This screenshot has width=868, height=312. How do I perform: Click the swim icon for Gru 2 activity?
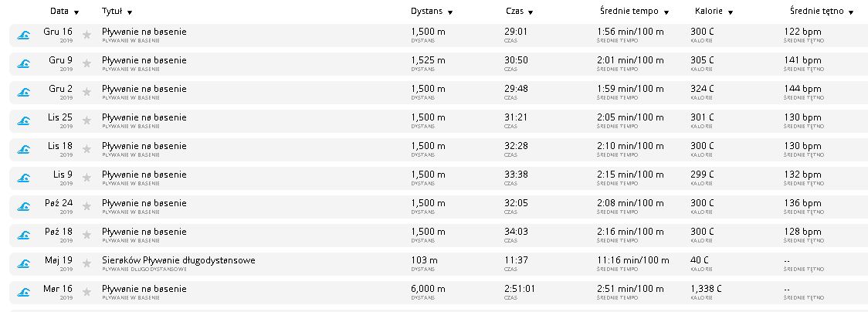[24, 93]
